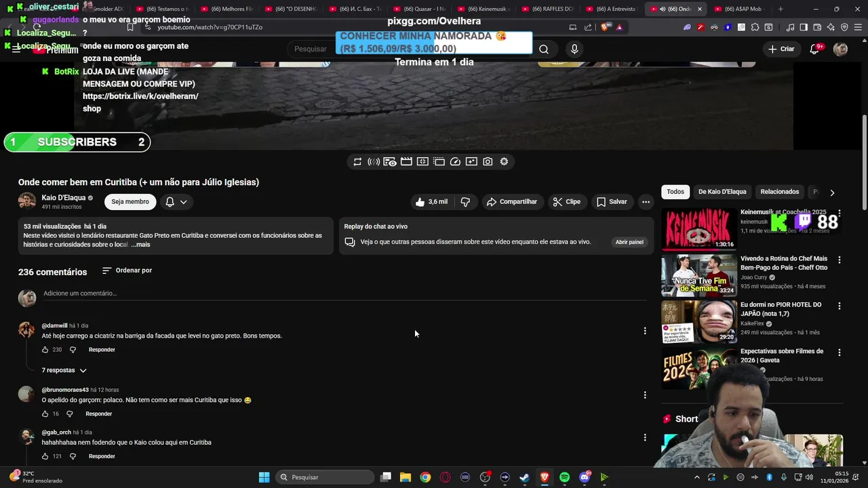Image resolution: width=868 pixels, height=488 pixels.
Task: Click the Criar button
Action: [781, 49]
